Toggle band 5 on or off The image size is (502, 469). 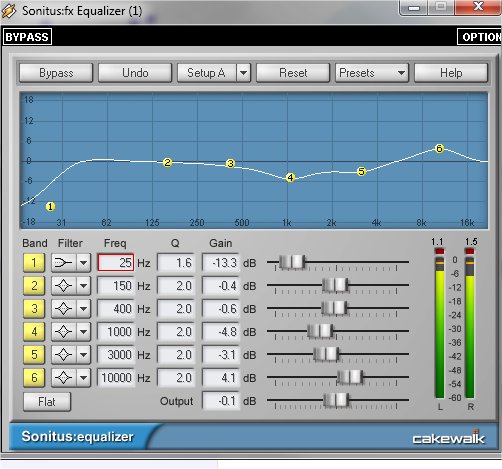click(34, 355)
